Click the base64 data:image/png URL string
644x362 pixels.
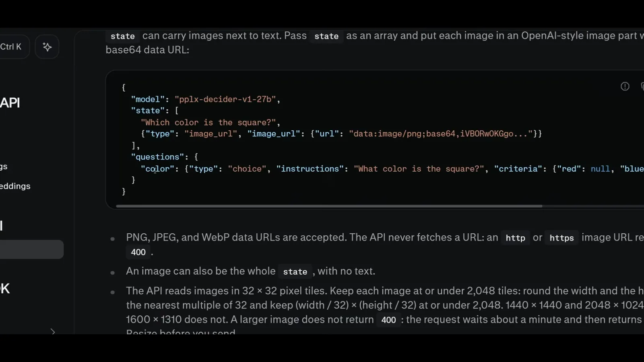(x=440, y=134)
